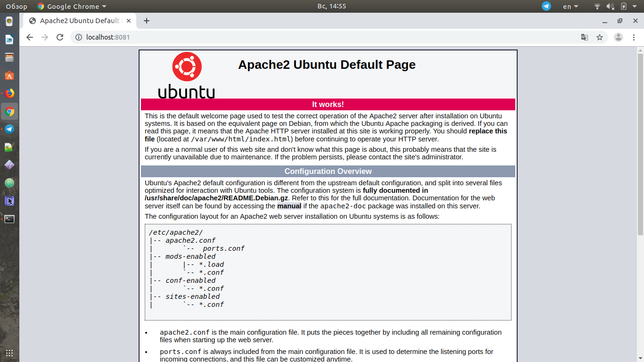644x362 pixels.
Task: Open Telegram from the dock
Action: [x=9, y=129]
